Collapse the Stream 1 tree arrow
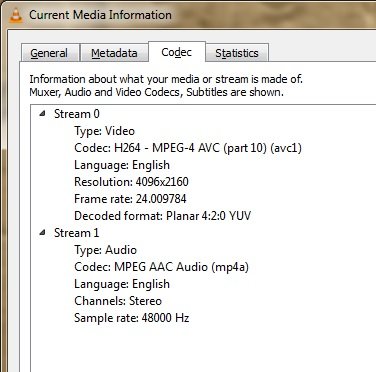This screenshot has width=376, height=372. pyautogui.click(x=42, y=233)
